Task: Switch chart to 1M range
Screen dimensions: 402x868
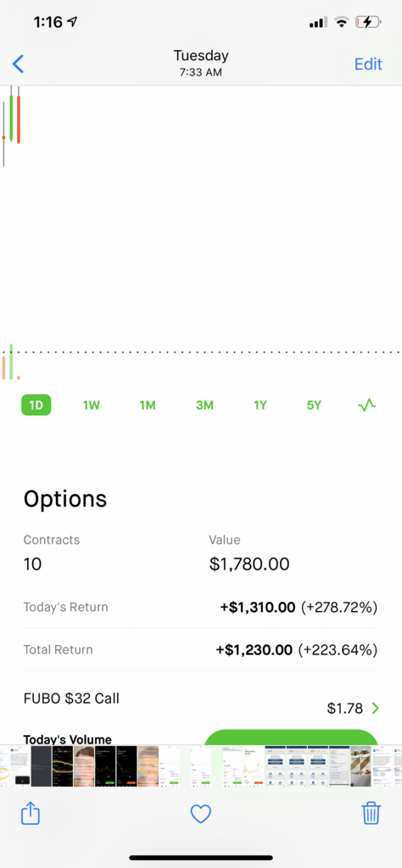Action: [148, 405]
